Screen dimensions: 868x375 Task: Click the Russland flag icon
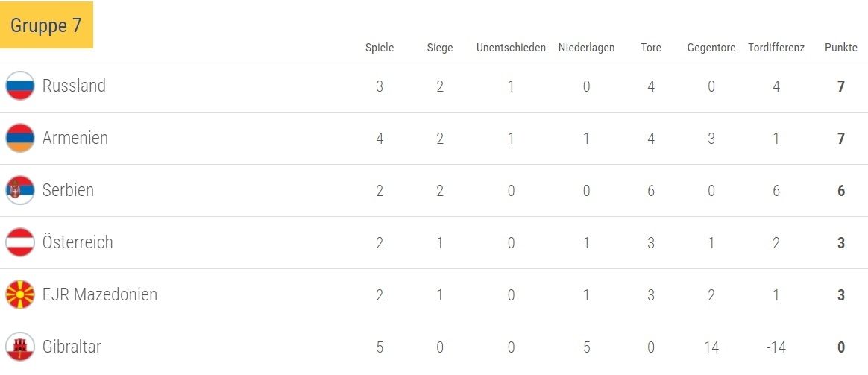[x=20, y=86]
